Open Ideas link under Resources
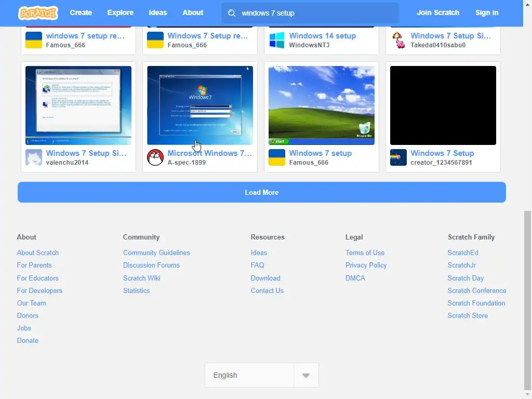The image size is (532, 399). pyautogui.click(x=259, y=253)
